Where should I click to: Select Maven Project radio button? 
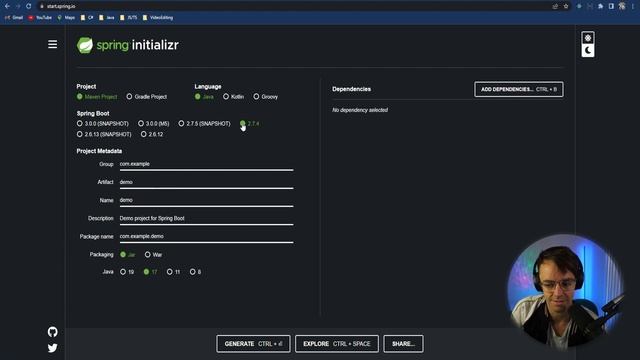(x=97, y=97)
